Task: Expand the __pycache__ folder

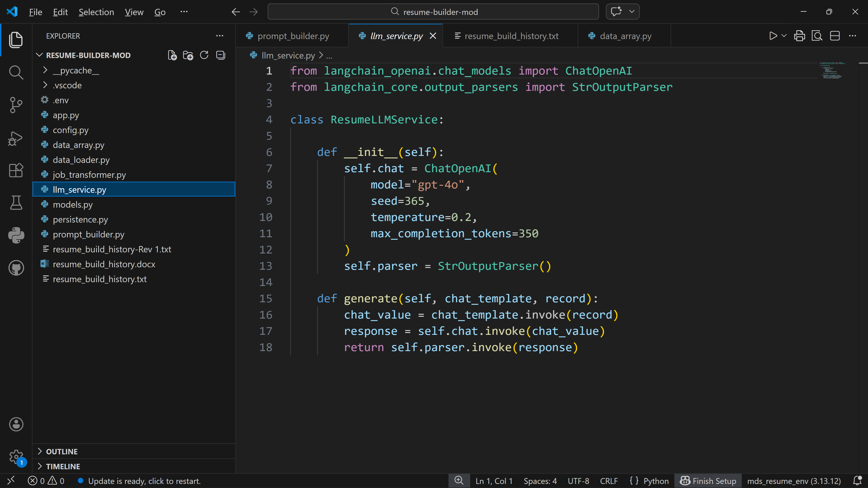Action: click(76, 70)
